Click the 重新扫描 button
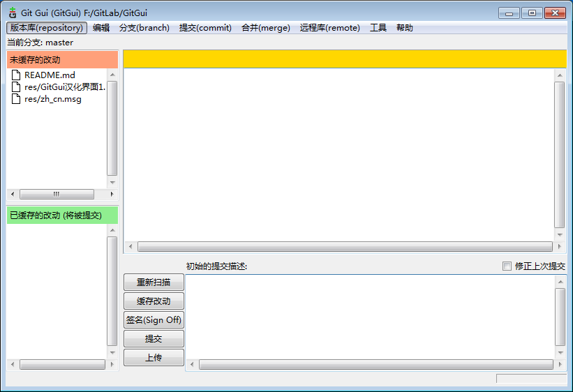573x392 pixels. click(x=154, y=282)
